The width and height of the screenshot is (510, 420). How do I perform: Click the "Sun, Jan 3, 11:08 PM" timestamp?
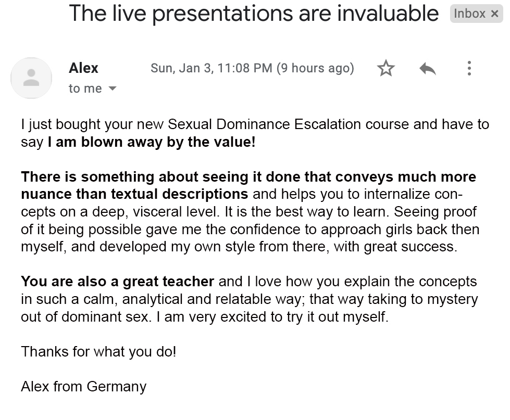click(x=211, y=68)
